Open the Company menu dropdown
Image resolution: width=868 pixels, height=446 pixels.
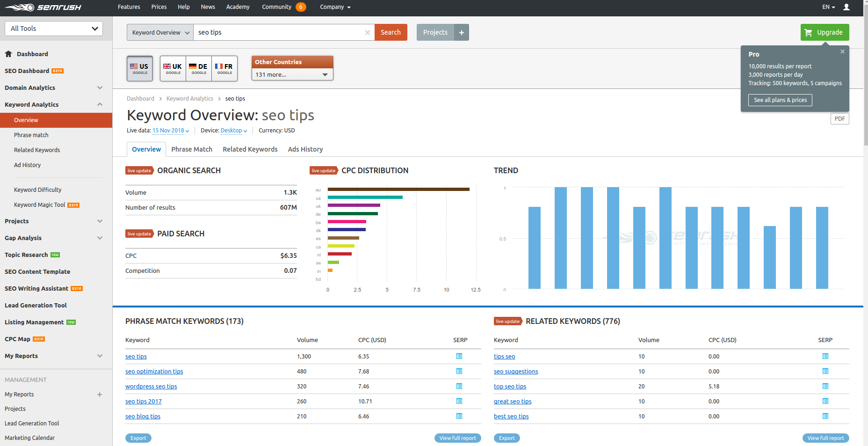pyautogui.click(x=335, y=7)
